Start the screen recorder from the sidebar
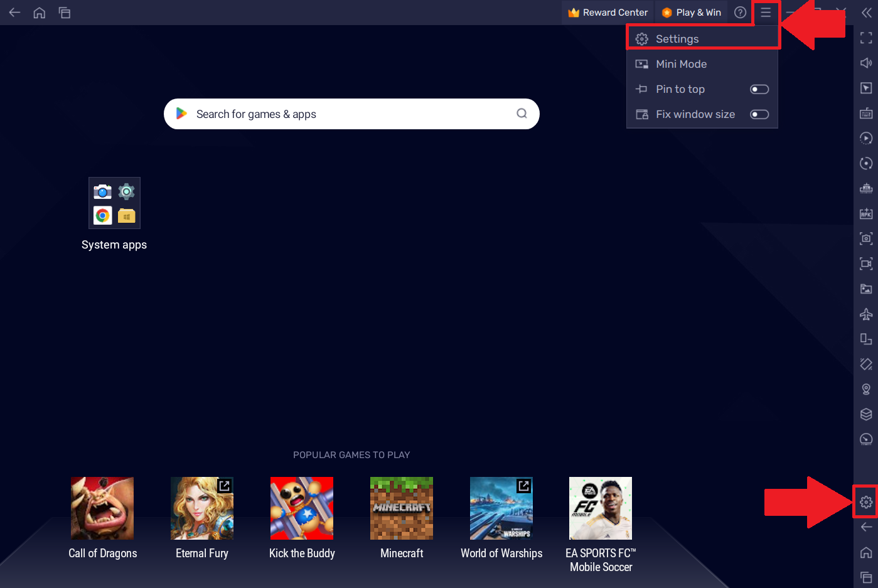Viewport: 878px width, 588px height. 866,264
